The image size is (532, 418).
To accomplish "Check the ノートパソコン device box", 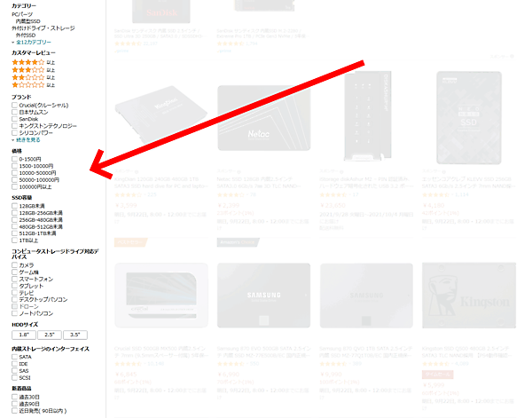I will tap(14, 313).
